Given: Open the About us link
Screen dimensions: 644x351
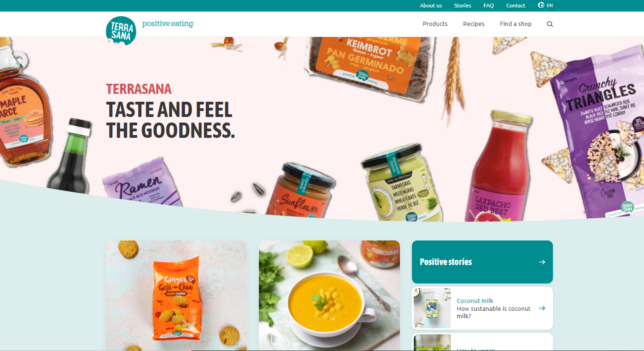Looking at the screenshot, I should click(x=431, y=6).
